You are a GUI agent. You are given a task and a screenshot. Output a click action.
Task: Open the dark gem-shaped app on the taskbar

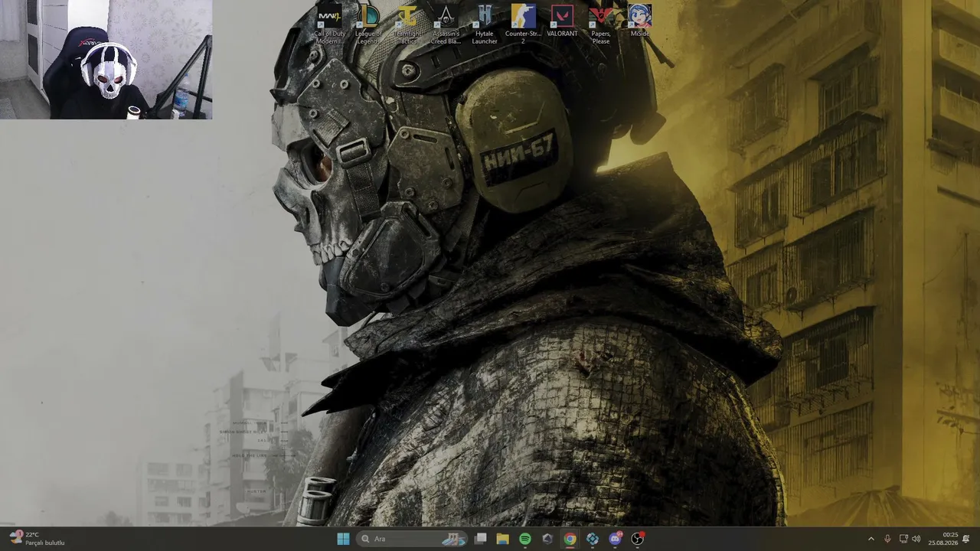tap(547, 539)
